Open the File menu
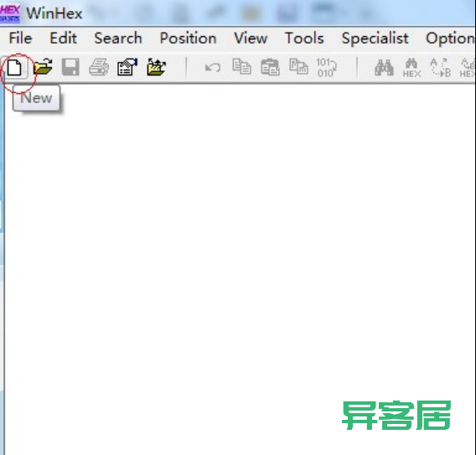Image resolution: width=476 pixels, height=455 pixels. pos(20,39)
